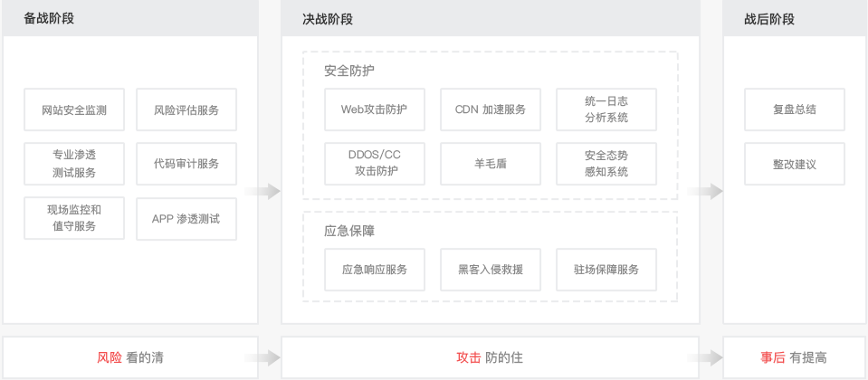Screen dimensions: 868x380
Task: Click the 复盘总结 box
Action: pyautogui.click(x=795, y=109)
